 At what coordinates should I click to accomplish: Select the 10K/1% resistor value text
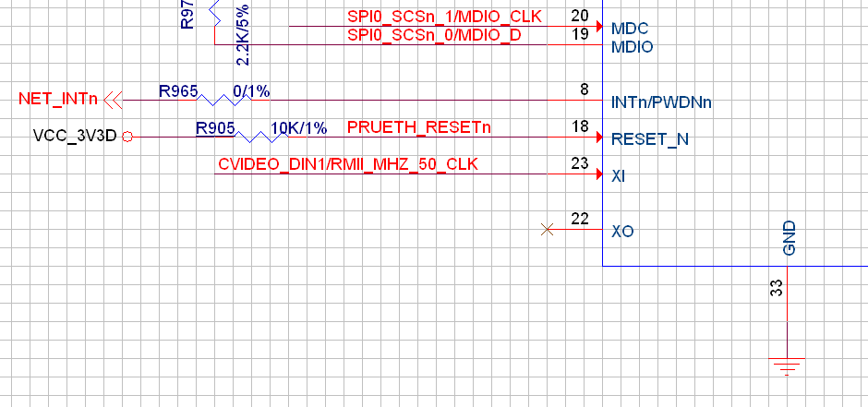click(298, 128)
